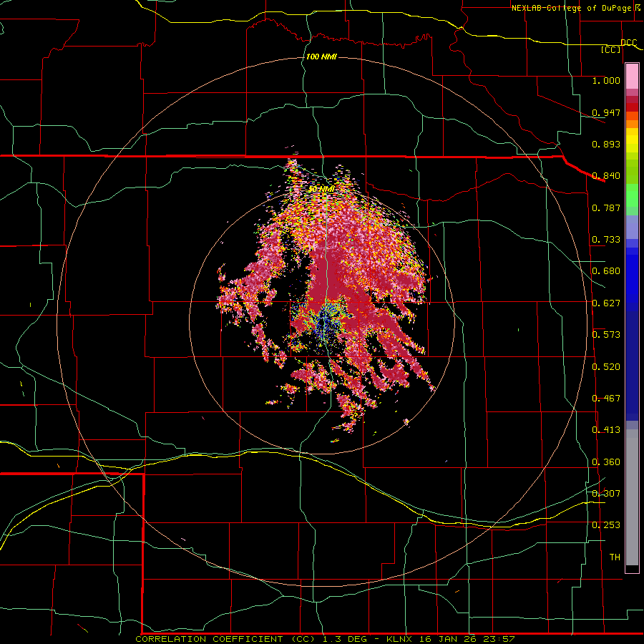The image size is (644, 644).
Task: Click the TH legend label
Action: click(615, 557)
